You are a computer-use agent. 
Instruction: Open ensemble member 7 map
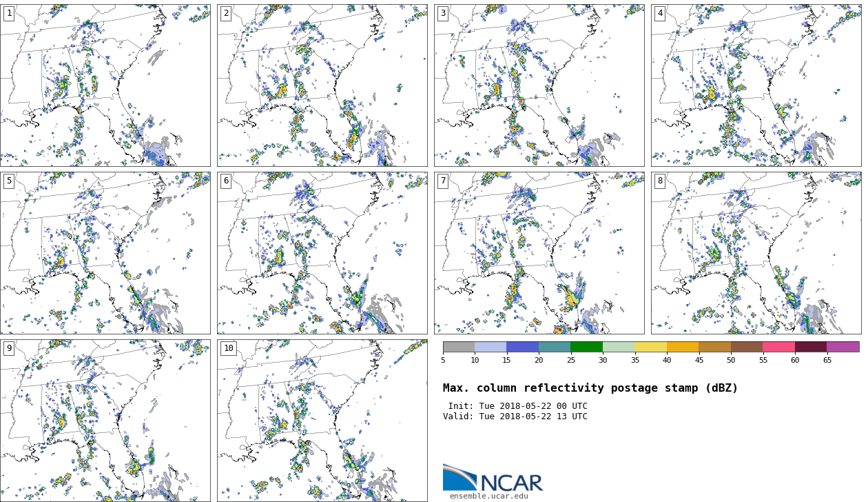(539, 253)
